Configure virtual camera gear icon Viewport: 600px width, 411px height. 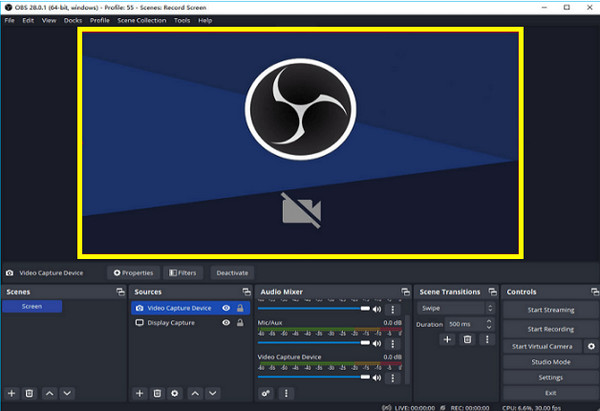[x=591, y=346]
